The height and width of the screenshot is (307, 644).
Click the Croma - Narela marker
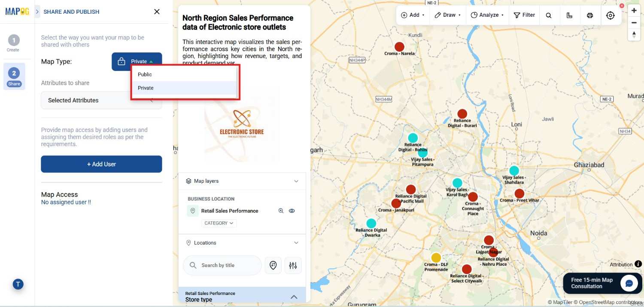coord(399,46)
